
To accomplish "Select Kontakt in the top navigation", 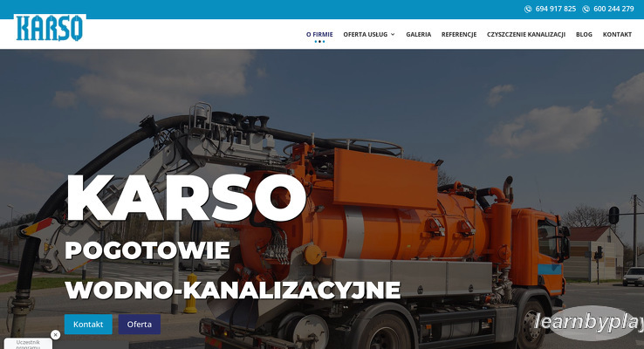I will click(617, 34).
